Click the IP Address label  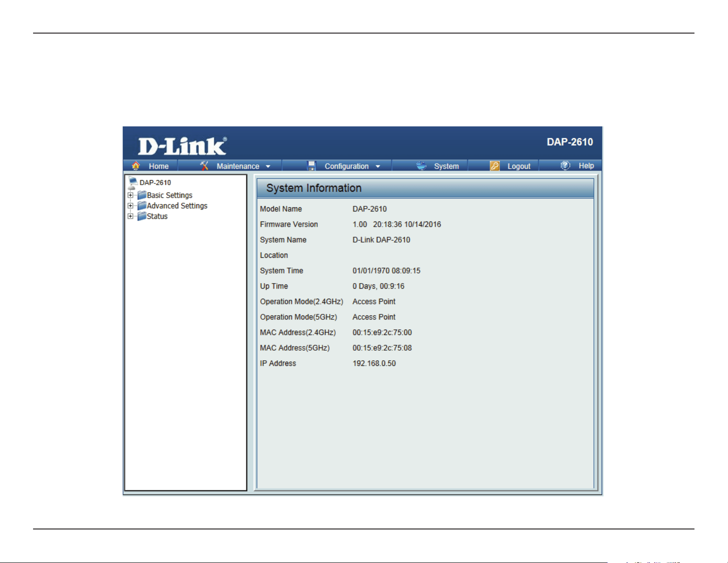coord(278,364)
